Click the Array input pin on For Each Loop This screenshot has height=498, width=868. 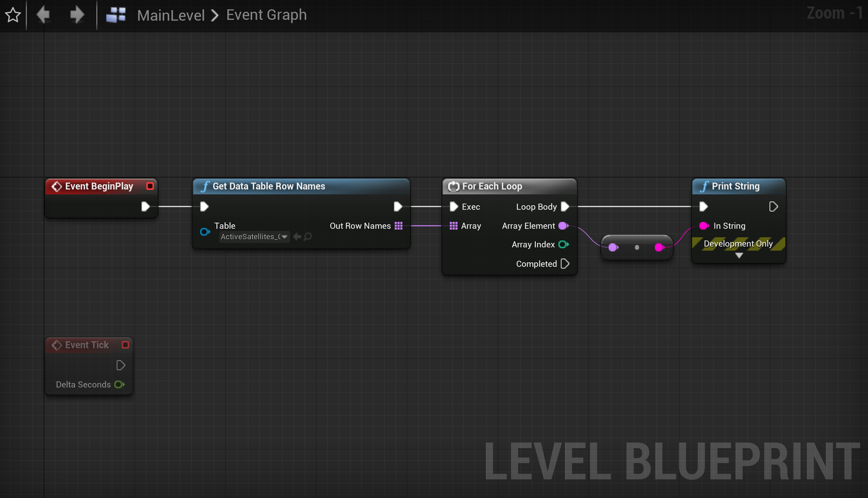pos(453,226)
